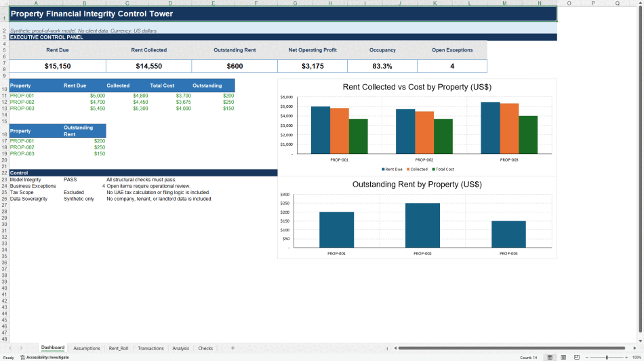
Task: Go to next sheet tab arrow
Action: (x=22, y=348)
